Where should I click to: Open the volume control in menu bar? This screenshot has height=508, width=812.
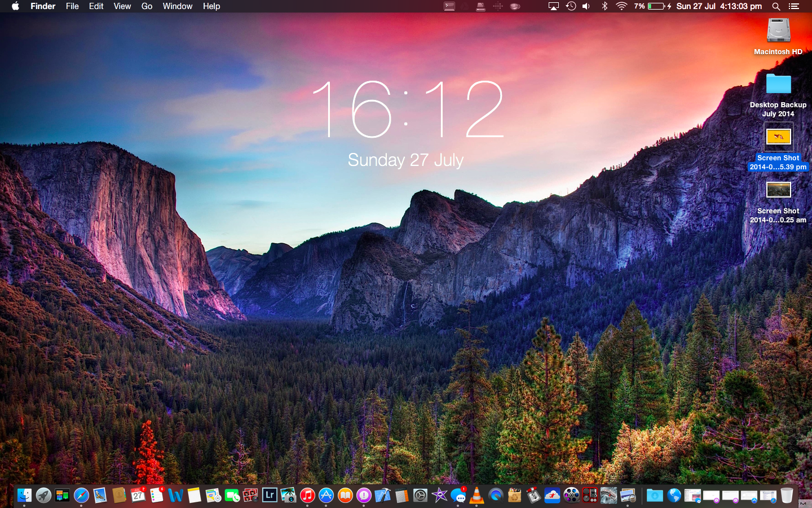coord(586,6)
